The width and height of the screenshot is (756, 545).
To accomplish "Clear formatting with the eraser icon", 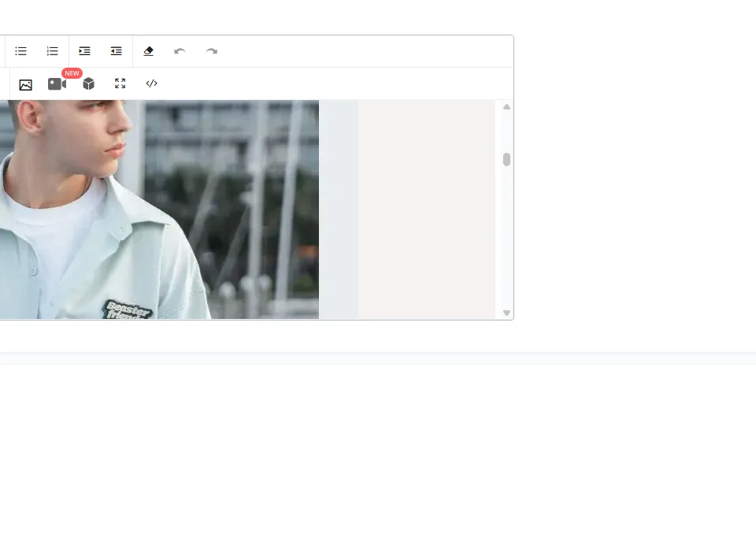I will [x=149, y=51].
